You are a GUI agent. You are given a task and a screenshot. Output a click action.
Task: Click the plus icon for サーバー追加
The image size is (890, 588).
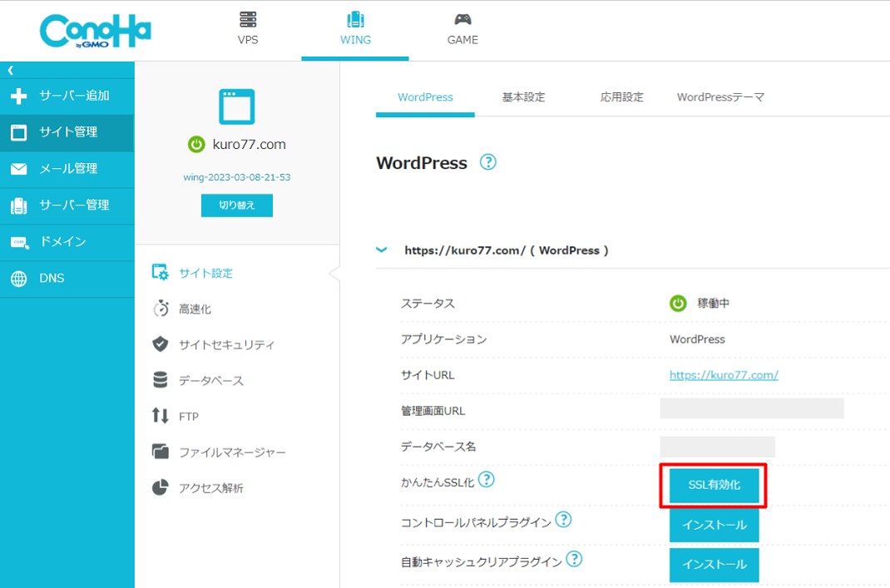pos(19,96)
